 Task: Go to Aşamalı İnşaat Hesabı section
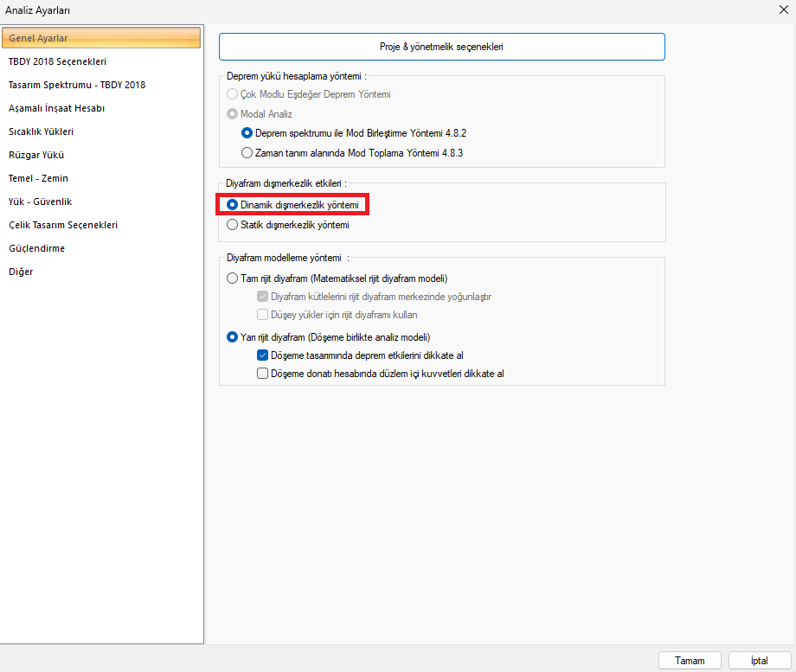click(56, 108)
